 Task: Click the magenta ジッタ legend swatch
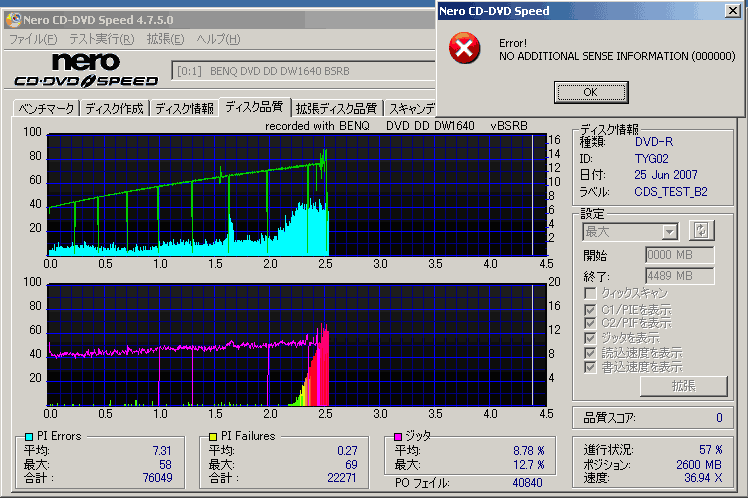tap(398, 436)
